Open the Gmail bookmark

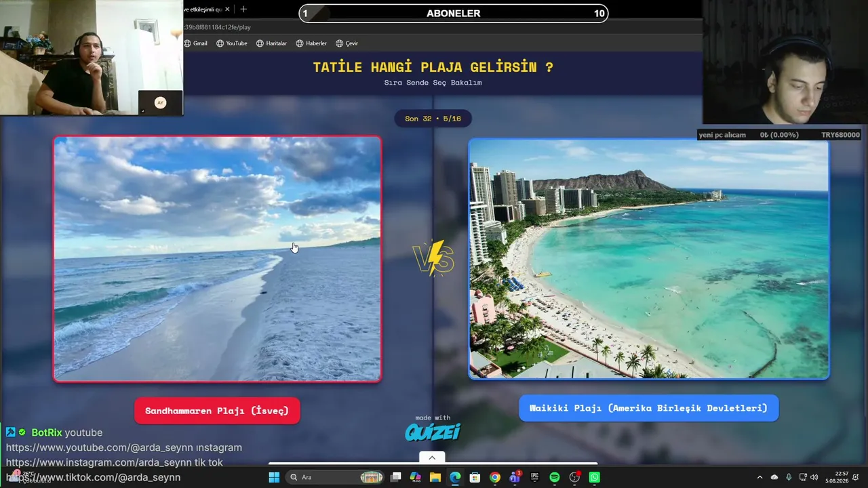pyautogui.click(x=195, y=43)
